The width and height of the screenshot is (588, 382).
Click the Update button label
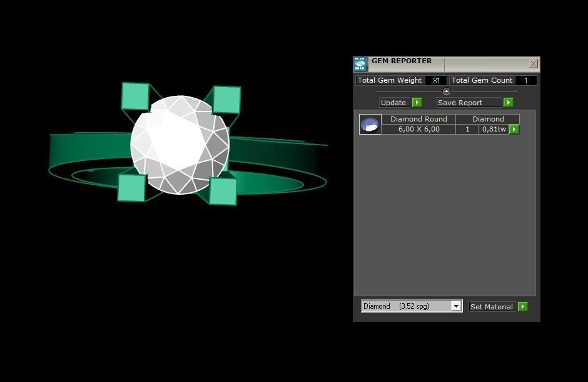[395, 103]
